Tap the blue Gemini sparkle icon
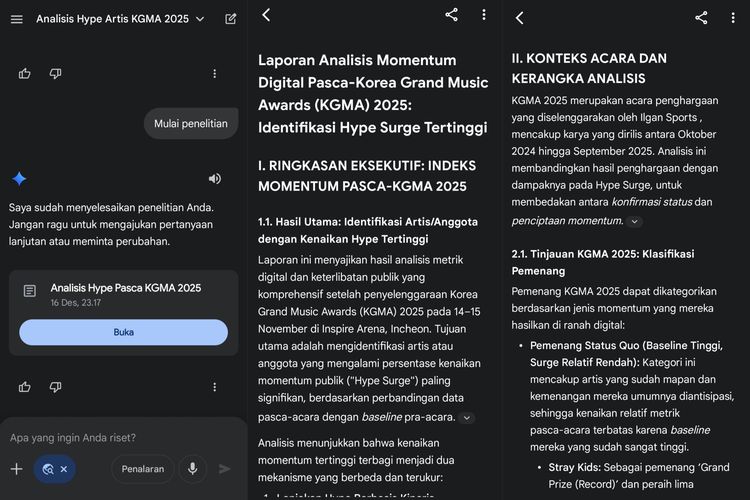Viewport: 750px width, 500px height. (19, 178)
